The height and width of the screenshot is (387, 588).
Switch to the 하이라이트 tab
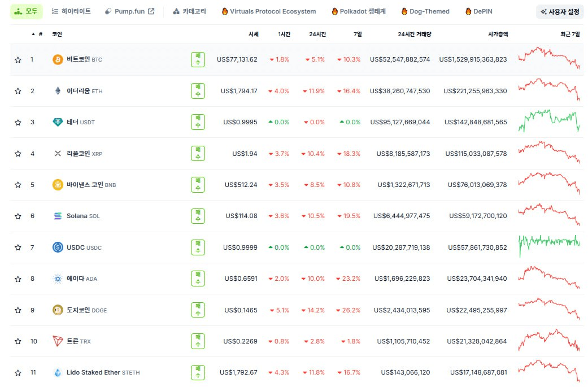(71, 12)
